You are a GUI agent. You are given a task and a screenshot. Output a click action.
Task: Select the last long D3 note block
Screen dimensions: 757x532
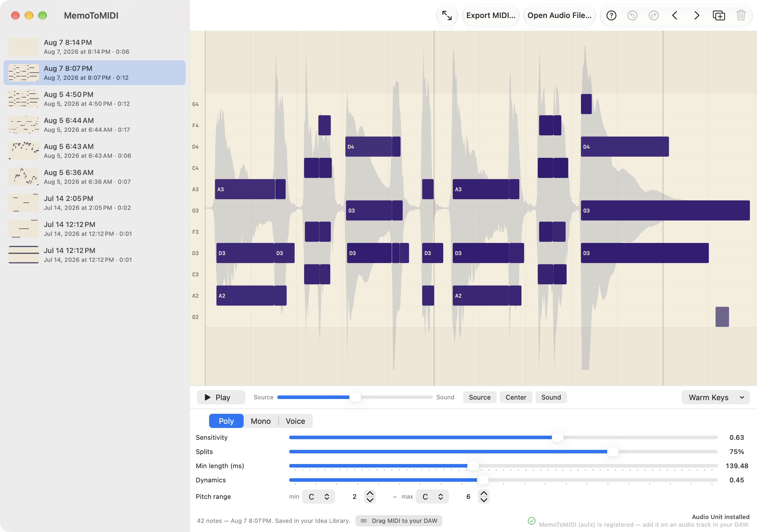[644, 253]
